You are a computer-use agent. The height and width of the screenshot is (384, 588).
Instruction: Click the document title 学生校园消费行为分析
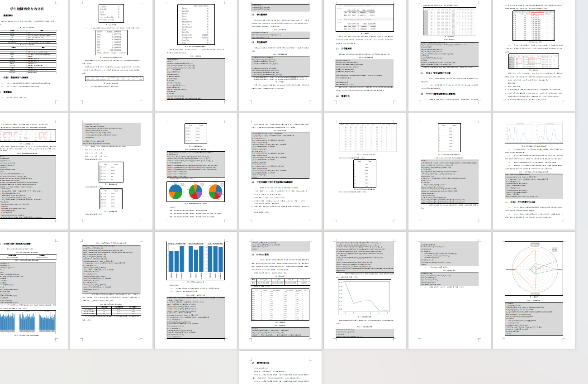point(26,8)
